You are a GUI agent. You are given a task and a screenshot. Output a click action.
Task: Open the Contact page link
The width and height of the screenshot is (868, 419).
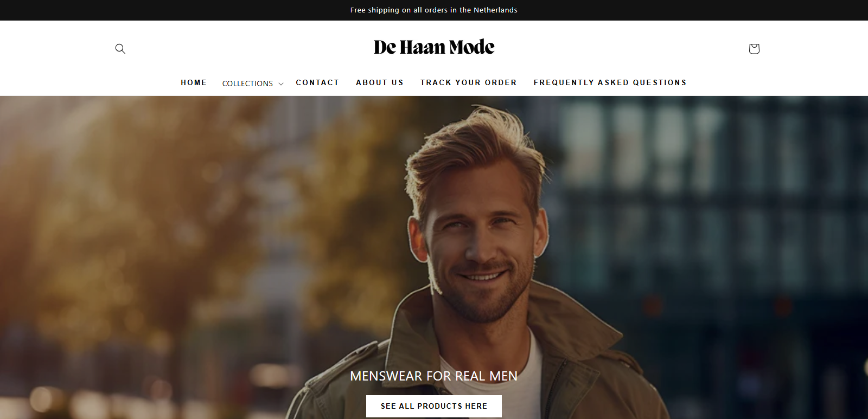pos(317,82)
